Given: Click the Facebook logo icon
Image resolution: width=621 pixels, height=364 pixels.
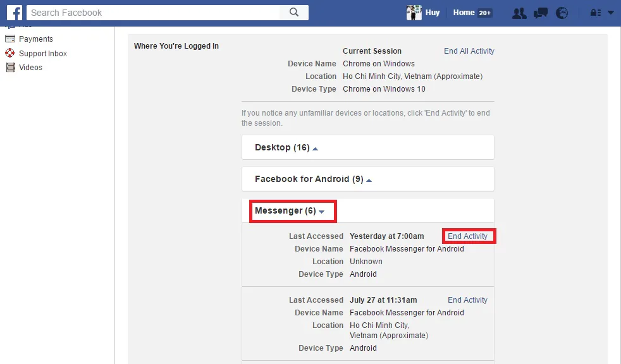Looking at the screenshot, I should tap(15, 13).
